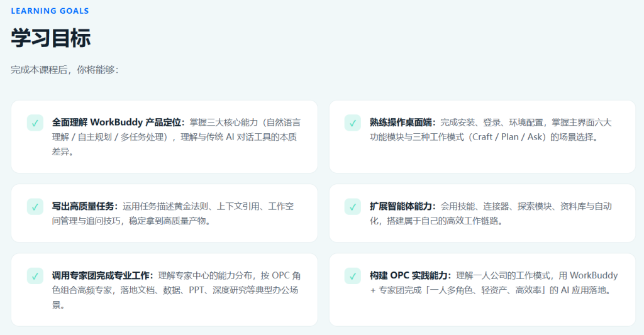Click the 学习目标 heading
Image resolution: width=644 pixels, height=335 pixels.
50,38
